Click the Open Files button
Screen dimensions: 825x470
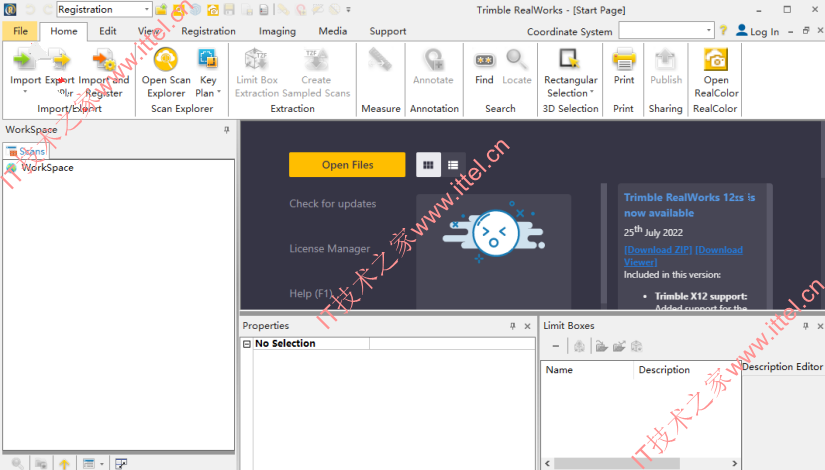click(x=347, y=165)
